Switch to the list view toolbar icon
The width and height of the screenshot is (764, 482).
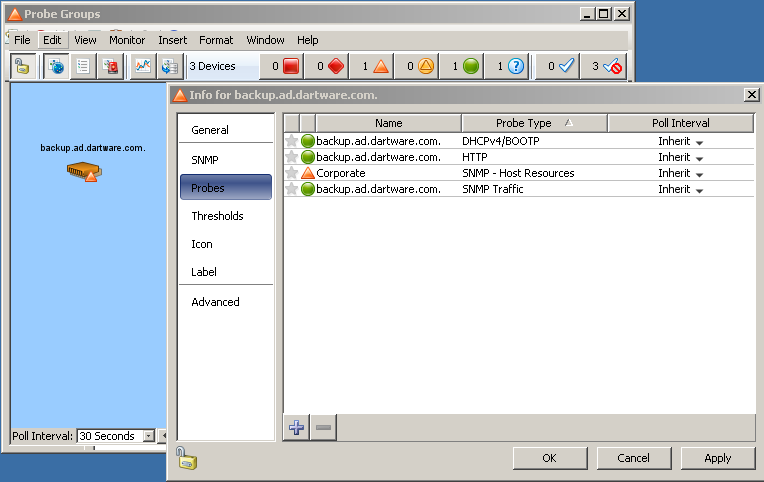click(82, 67)
